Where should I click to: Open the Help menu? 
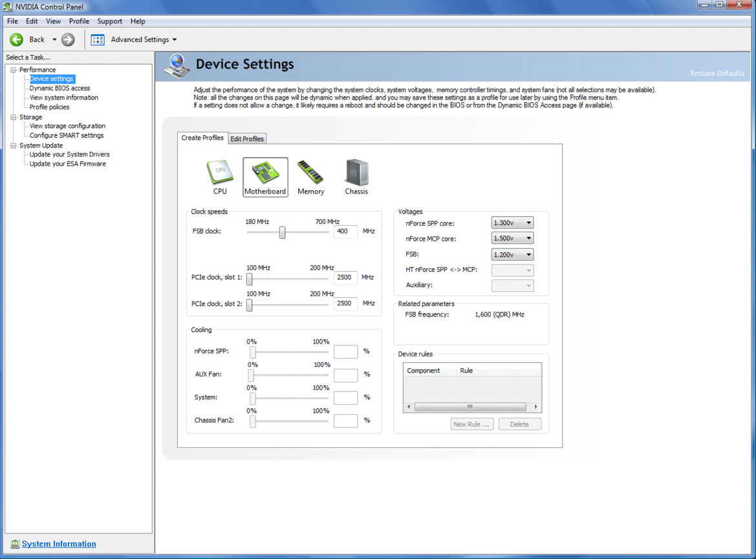138,21
